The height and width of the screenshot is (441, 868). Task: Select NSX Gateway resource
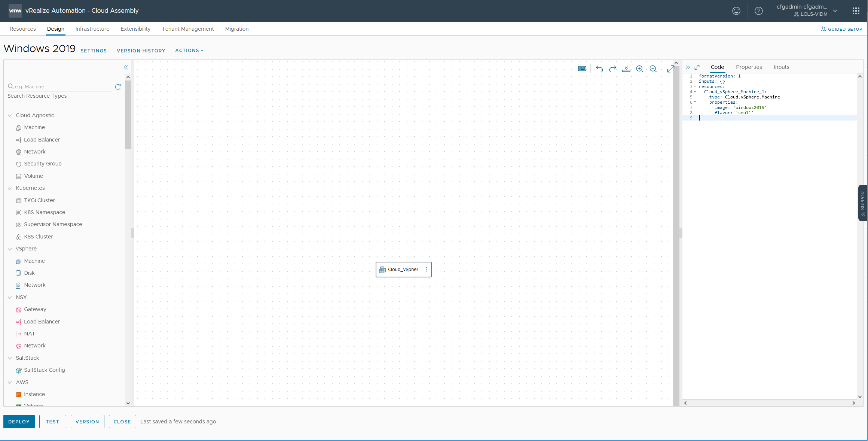31,309
